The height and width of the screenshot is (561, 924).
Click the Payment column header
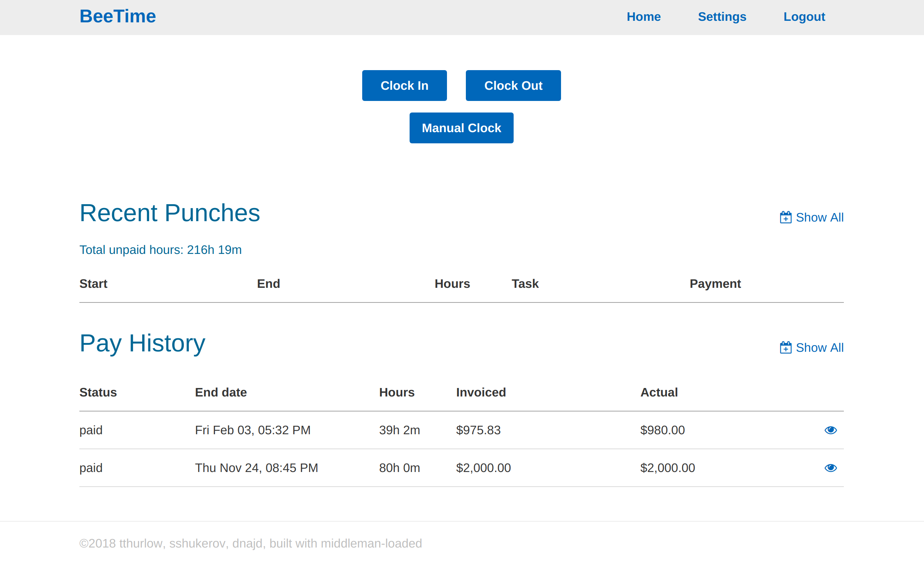pyautogui.click(x=715, y=284)
